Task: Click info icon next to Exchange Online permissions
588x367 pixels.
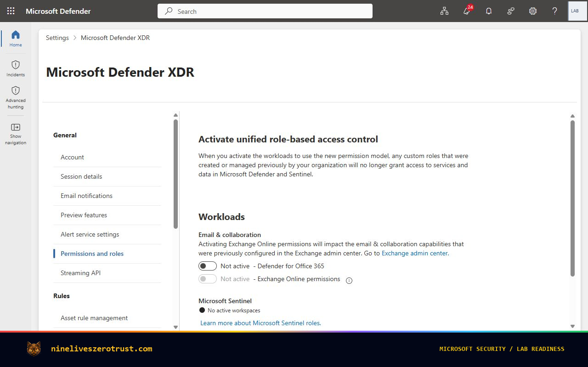Action: (349, 281)
